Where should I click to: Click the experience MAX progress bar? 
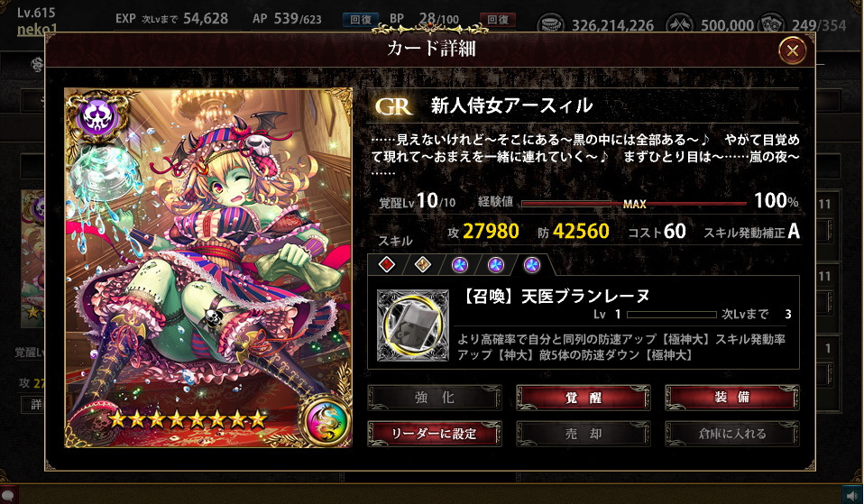(634, 203)
